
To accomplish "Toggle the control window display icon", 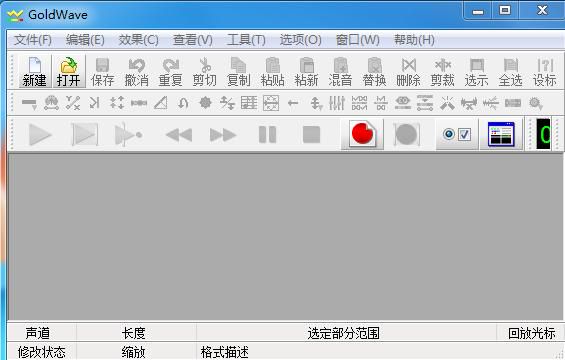I will click(501, 134).
